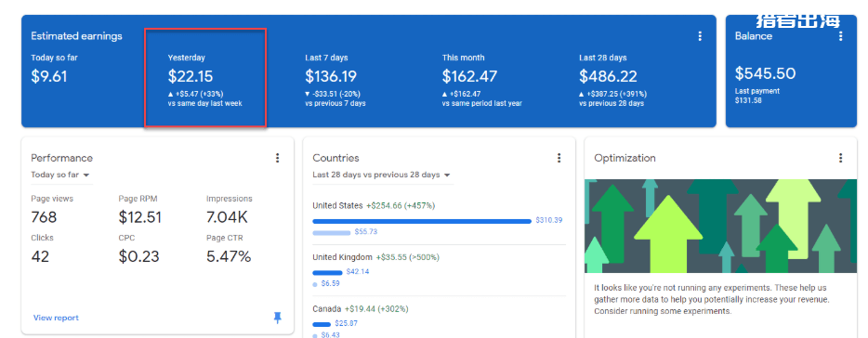The width and height of the screenshot is (868, 338).
Task: Expand Last 28 days vs previous dropdown
Action: [x=381, y=175]
